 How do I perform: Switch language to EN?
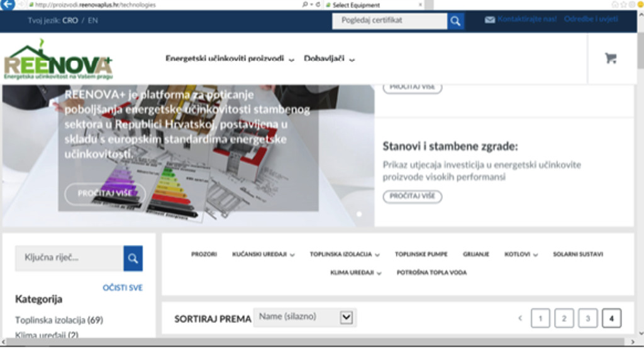[x=92, y=20]
